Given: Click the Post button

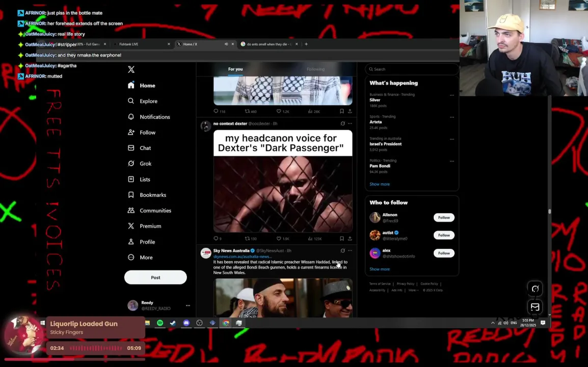Looking at the screenshot, I should tap(155, 278).
